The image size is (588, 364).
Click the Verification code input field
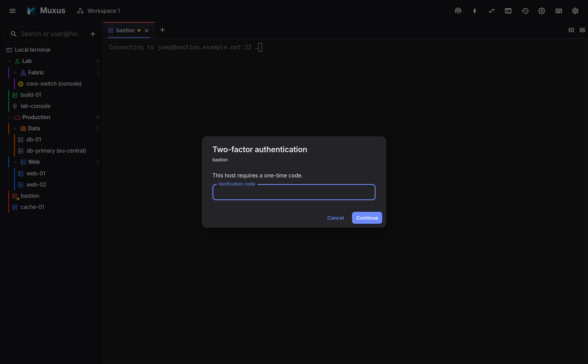294,192
